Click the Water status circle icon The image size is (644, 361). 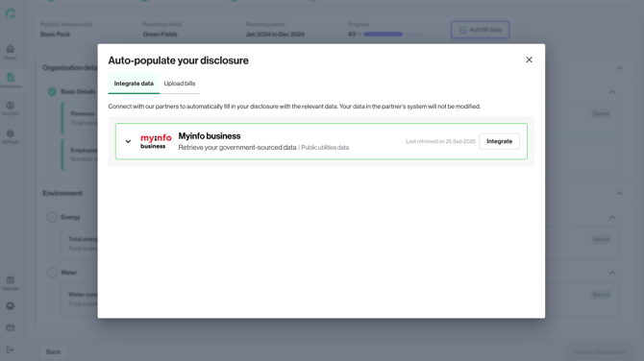(52, 273)
